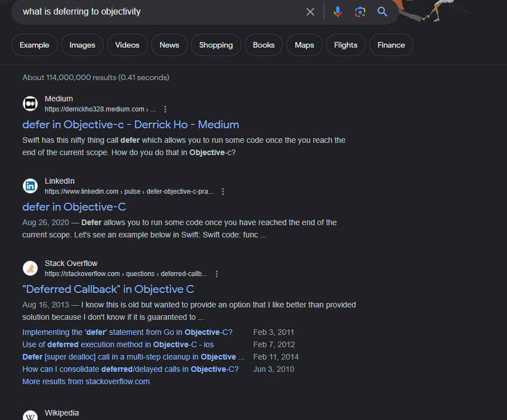Start voice search with the microphone icon
The height and width of the screenshot is (420, 507).
[x=338, y=12]
